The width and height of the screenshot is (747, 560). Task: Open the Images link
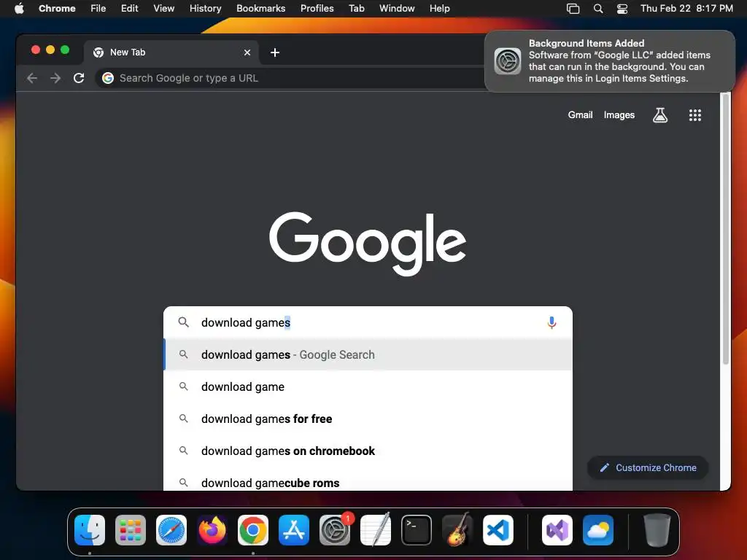tap(619, 114)
